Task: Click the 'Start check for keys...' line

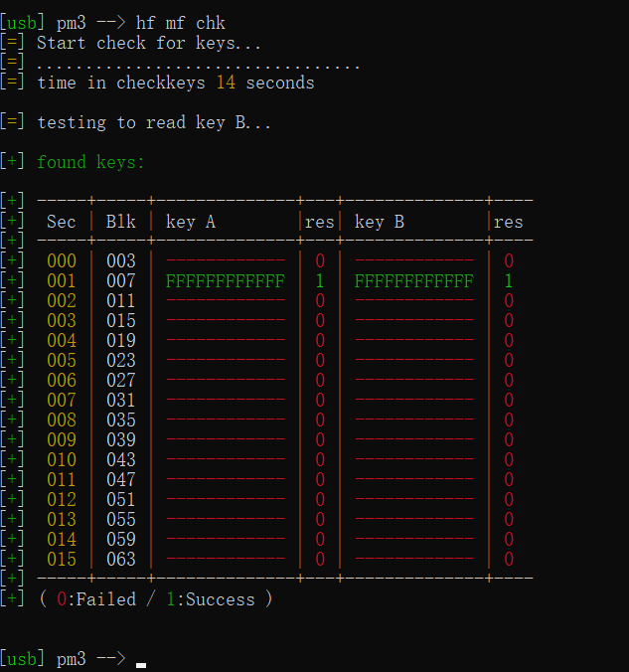Action: [x=149, y=43]
